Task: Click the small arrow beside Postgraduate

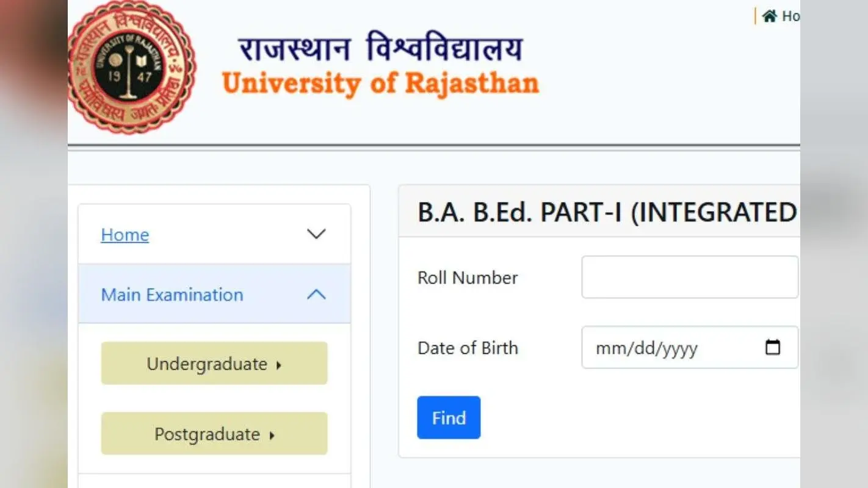Action: [x=272, y=436]
